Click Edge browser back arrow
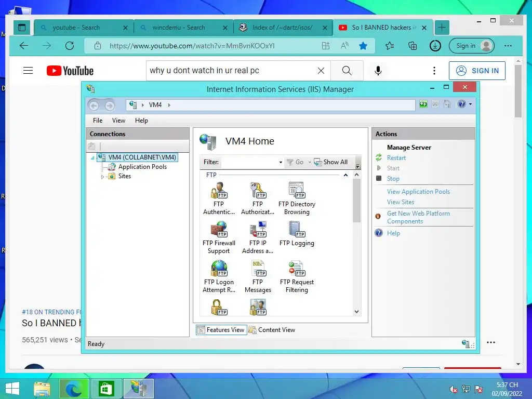This screenshot has width=532, height=399. [x=24, y=46]
